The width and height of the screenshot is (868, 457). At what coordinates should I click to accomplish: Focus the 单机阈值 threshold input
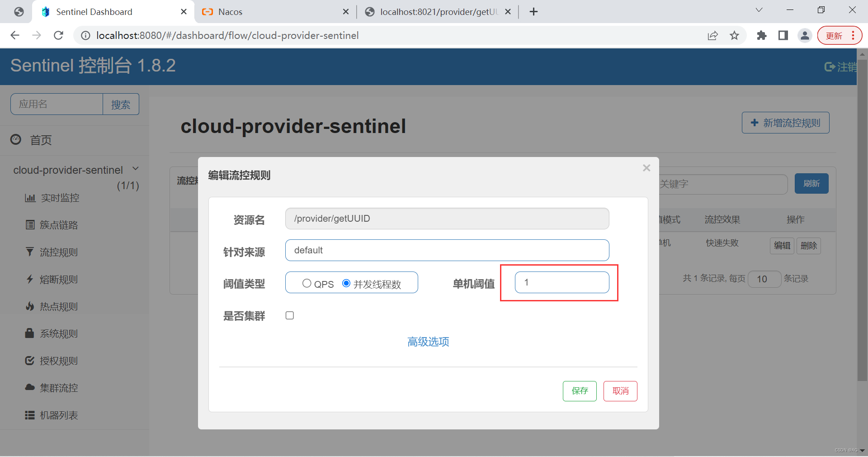click(562, 282)
